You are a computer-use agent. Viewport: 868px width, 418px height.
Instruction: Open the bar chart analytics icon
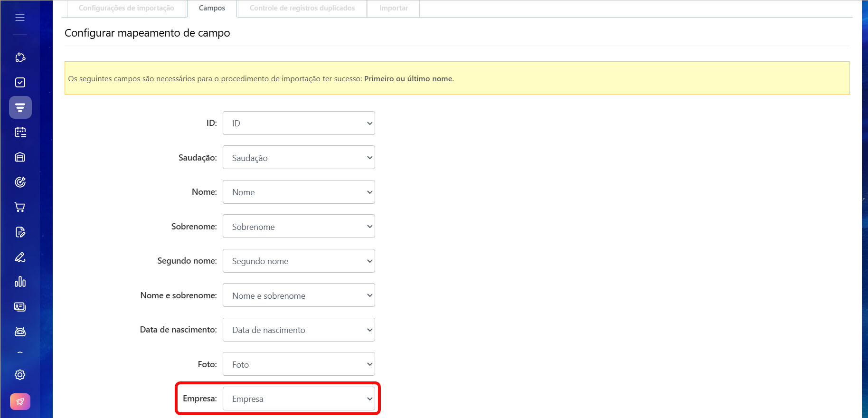(x=20, y=282)
